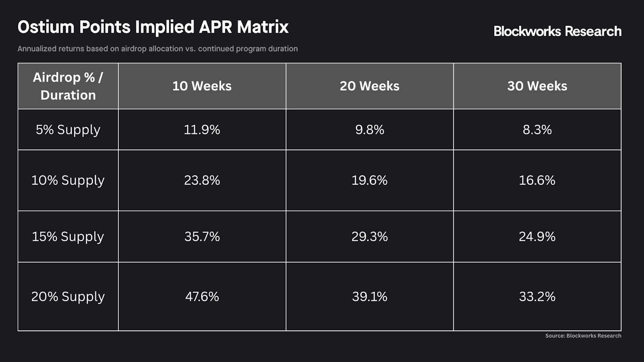
Task: Click the 19.6% value
Action: pos(369,180)
